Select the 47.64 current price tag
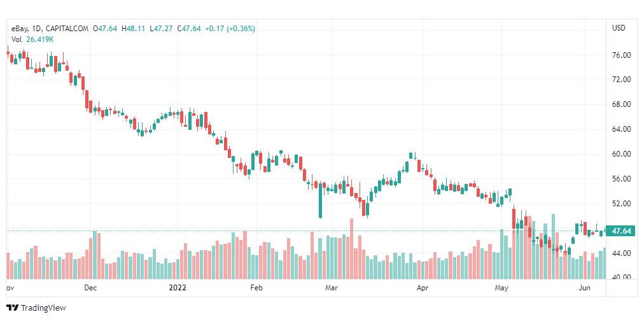The image size is (644, 319). (621, 231)
